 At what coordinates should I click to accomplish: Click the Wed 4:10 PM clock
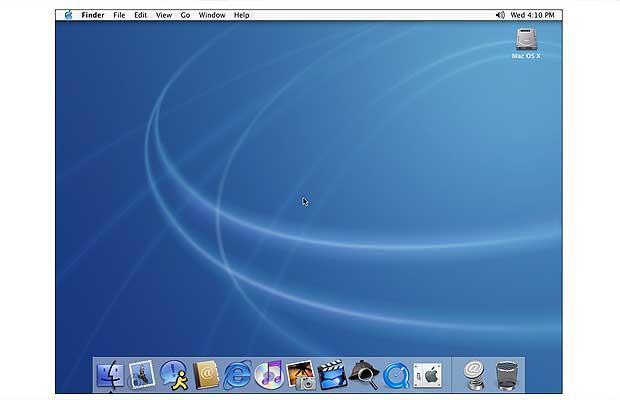tap(532, 15)
